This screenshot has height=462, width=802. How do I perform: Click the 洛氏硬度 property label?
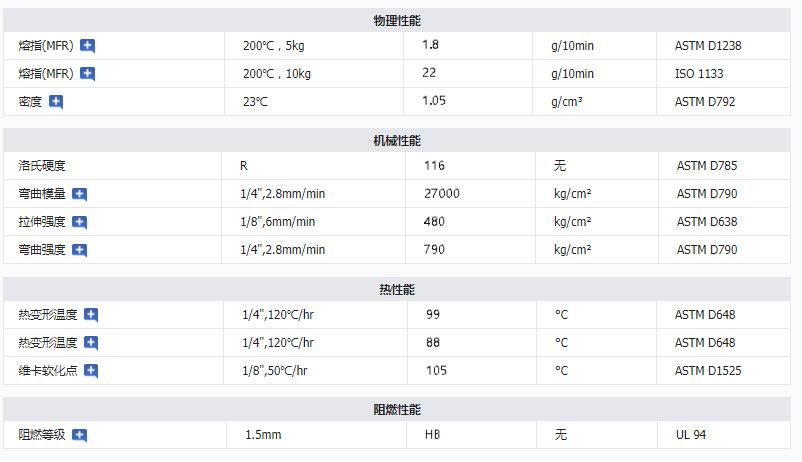click(x=42, y=166)
